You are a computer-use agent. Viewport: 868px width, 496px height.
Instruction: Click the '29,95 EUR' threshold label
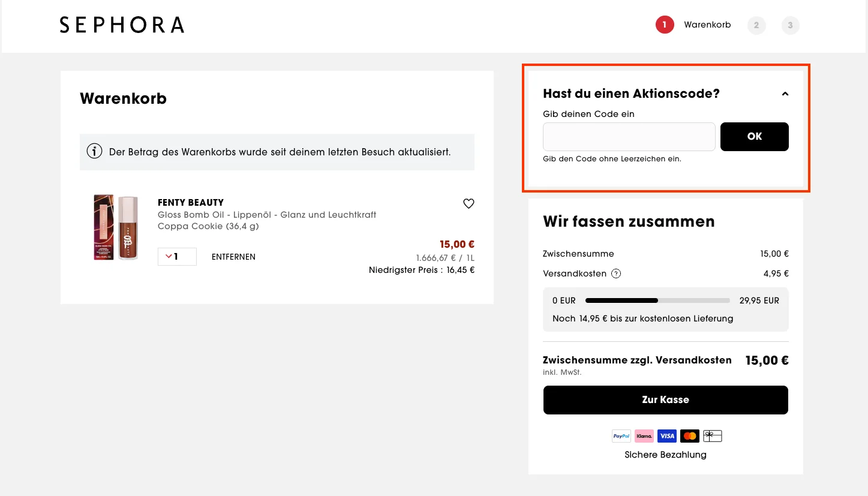pyautogui.click(x=759, y=300)
